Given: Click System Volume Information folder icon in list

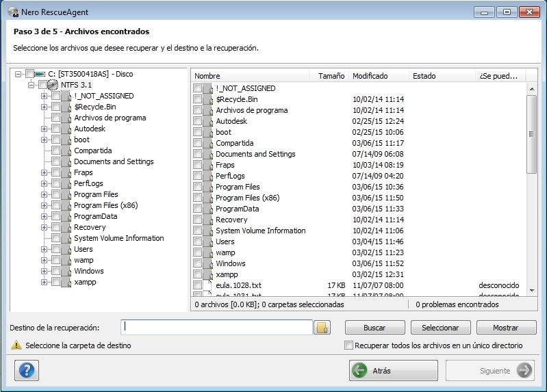Looking at the screenshot, I should [207, 231].
